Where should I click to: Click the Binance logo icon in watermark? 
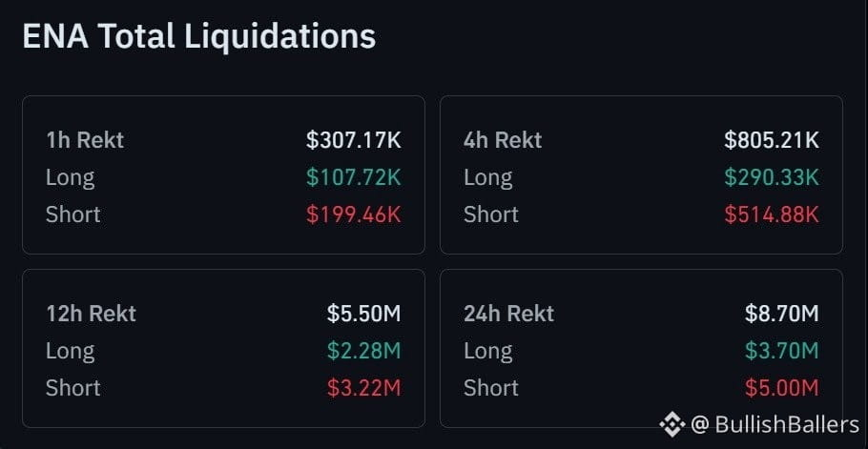pyautogui.click(x=672, y=424)
